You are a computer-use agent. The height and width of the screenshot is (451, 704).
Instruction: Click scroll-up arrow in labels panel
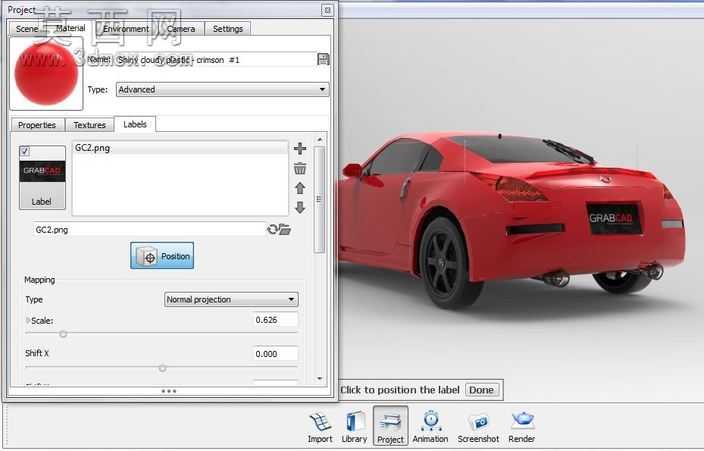319,140
